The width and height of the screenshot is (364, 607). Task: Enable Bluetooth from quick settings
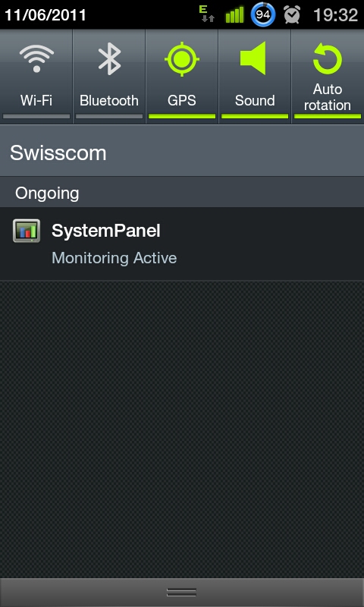[109, 77]
